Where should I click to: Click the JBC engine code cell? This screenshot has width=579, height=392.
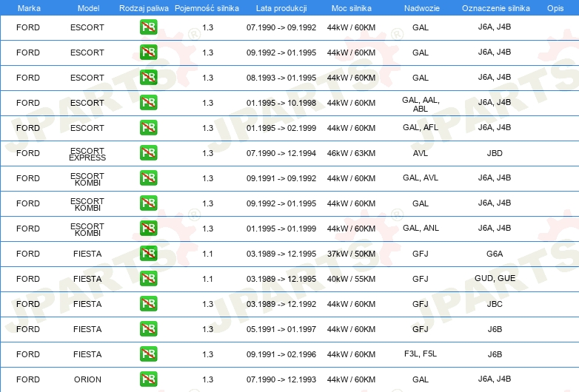coord(495,304)
